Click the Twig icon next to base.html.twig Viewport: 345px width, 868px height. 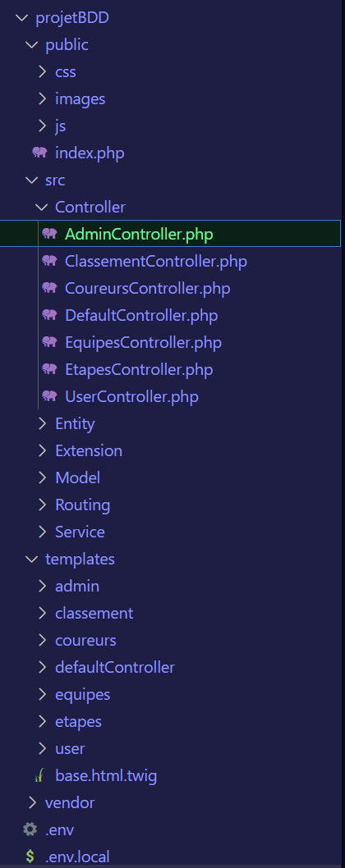click(x=39, y=776)
